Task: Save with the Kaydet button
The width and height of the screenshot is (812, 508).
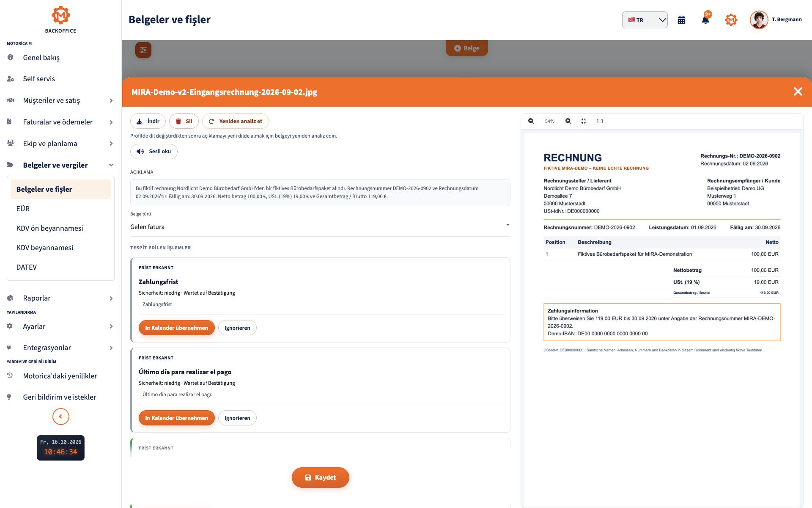Action: click(320, 478)
